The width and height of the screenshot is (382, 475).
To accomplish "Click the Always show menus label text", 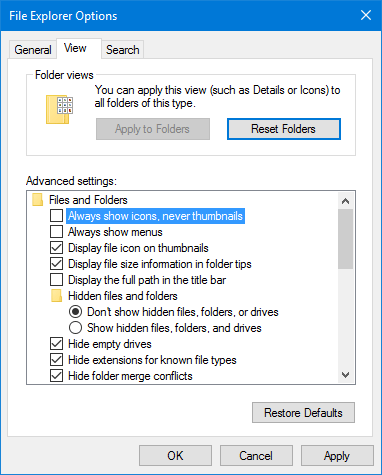I will point(115,232).
